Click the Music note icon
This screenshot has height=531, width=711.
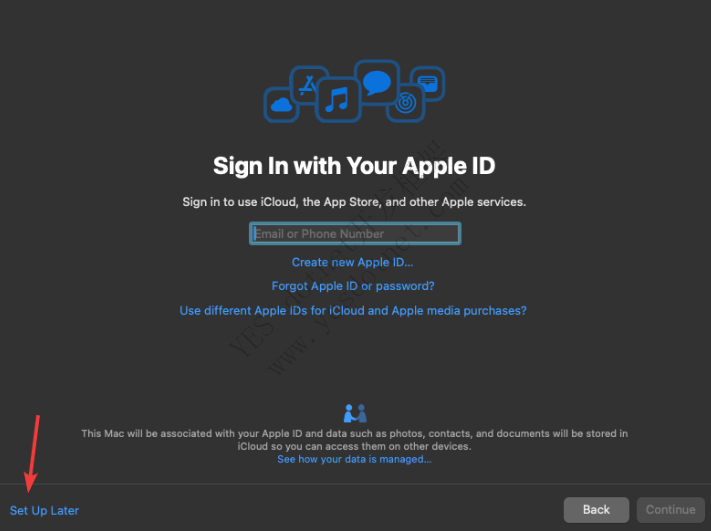[338, 100]
